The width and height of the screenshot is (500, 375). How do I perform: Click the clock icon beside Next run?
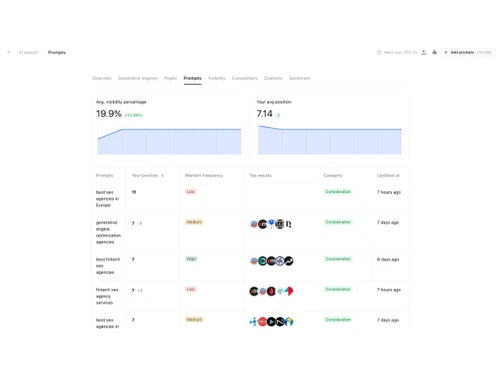point(379,52)
